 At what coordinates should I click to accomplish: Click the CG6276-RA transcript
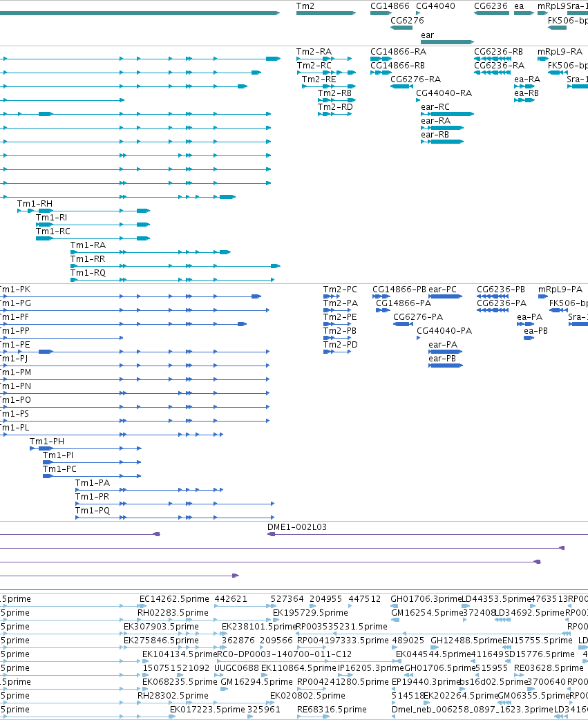point(402,86)
